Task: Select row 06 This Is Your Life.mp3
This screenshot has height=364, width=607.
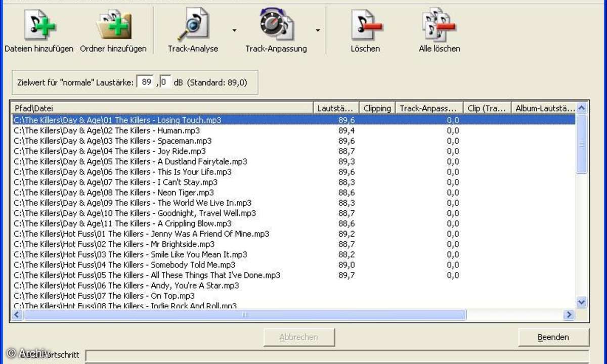Action: 293,172
